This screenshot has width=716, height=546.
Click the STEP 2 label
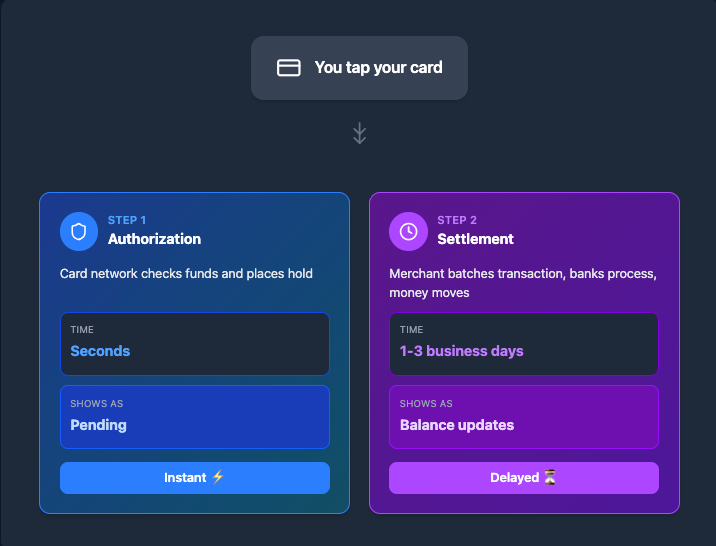pyautogui.click(x=457, y=220)
